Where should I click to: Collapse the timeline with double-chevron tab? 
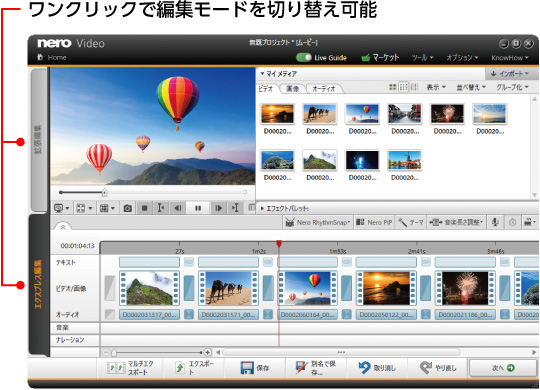[x=63, y=227]
